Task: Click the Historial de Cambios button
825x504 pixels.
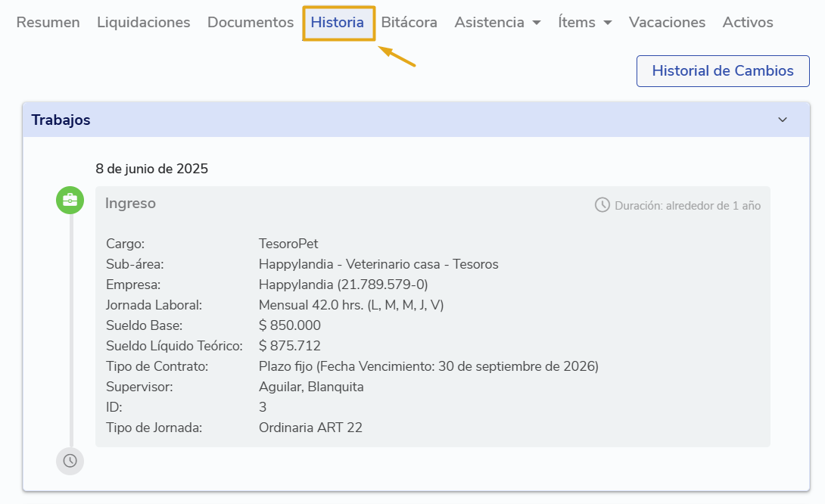Action: tap(723, 71)
